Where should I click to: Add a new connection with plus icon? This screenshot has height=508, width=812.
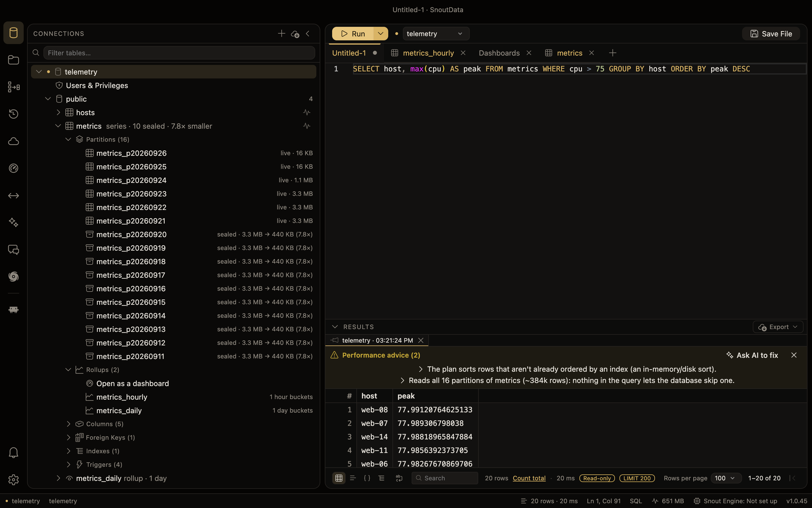point(281,33)
